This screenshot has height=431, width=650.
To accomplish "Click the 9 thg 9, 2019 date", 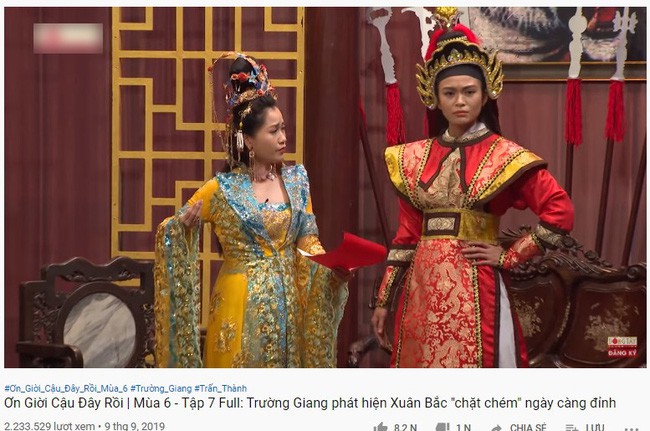I will pyautogui.click(x=135, y=426).
